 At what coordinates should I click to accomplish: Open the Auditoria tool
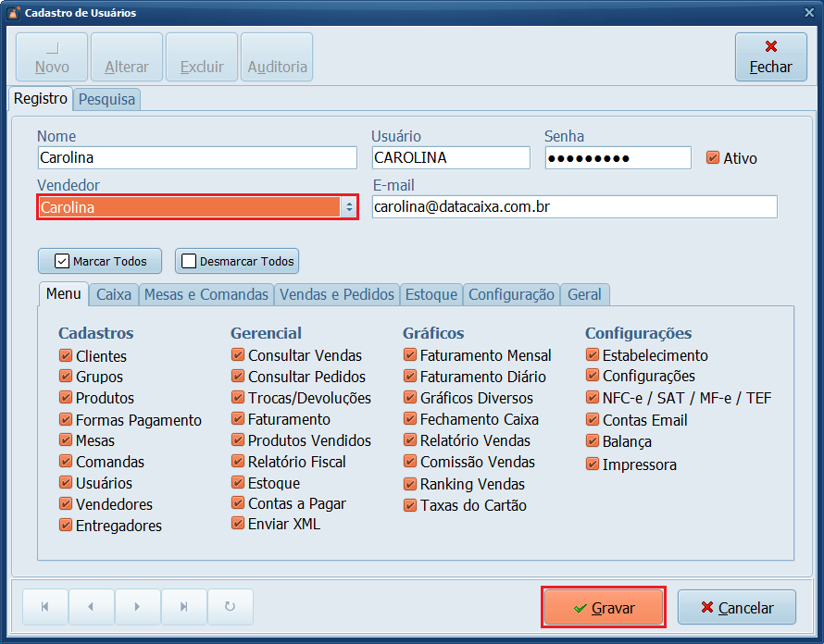coord(276,56)
